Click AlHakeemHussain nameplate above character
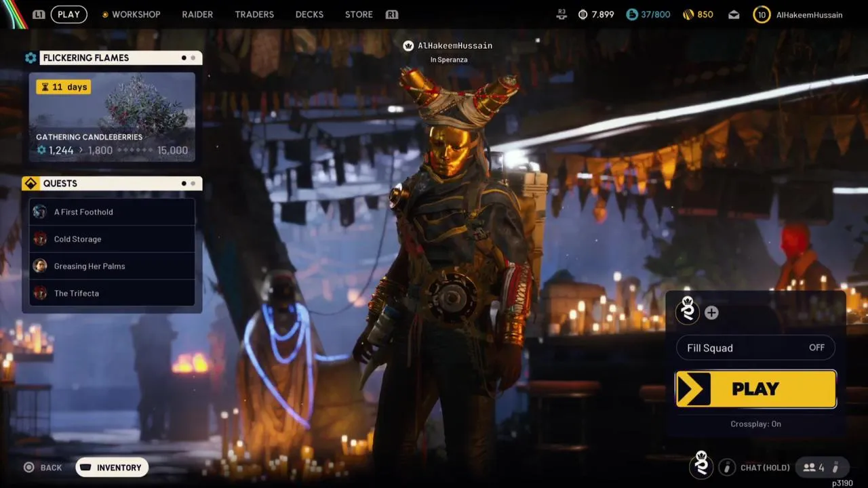This screenshot has height=488, width=868. click(455, 45)
